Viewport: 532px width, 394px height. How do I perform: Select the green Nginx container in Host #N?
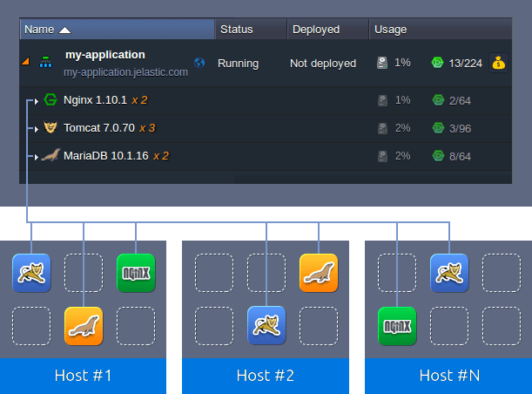click(x=397, y=326)
